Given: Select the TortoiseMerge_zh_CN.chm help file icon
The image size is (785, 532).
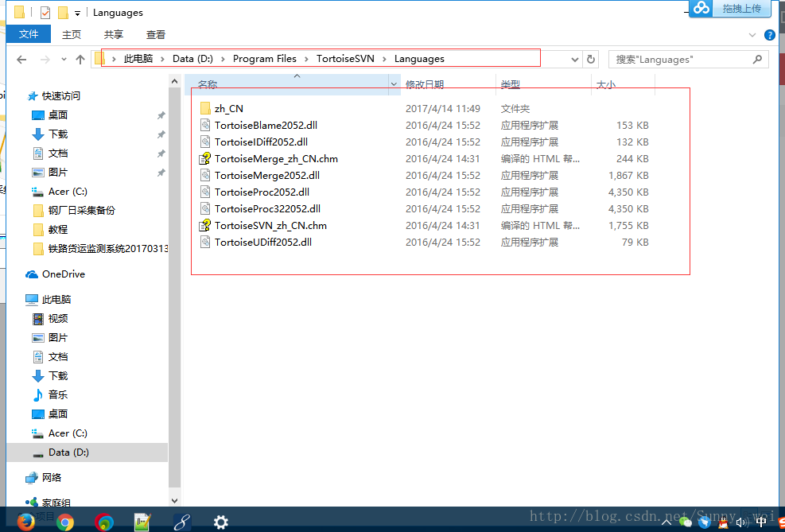Looking at the screenshot, I should [204, 159].
